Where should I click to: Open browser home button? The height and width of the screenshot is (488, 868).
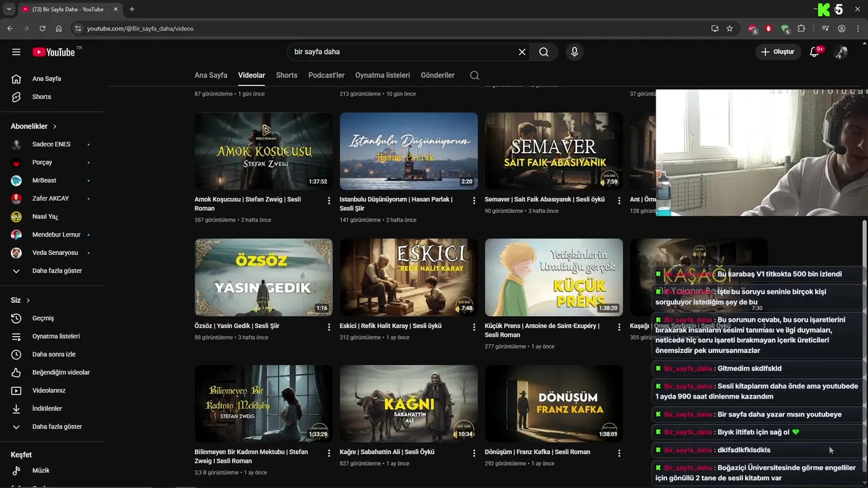[x=59, y=28]
